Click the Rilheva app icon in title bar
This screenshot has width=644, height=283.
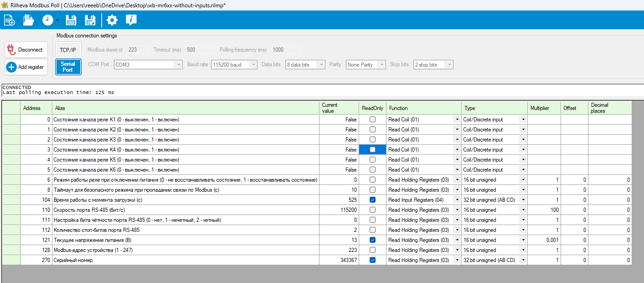point(5,5)
